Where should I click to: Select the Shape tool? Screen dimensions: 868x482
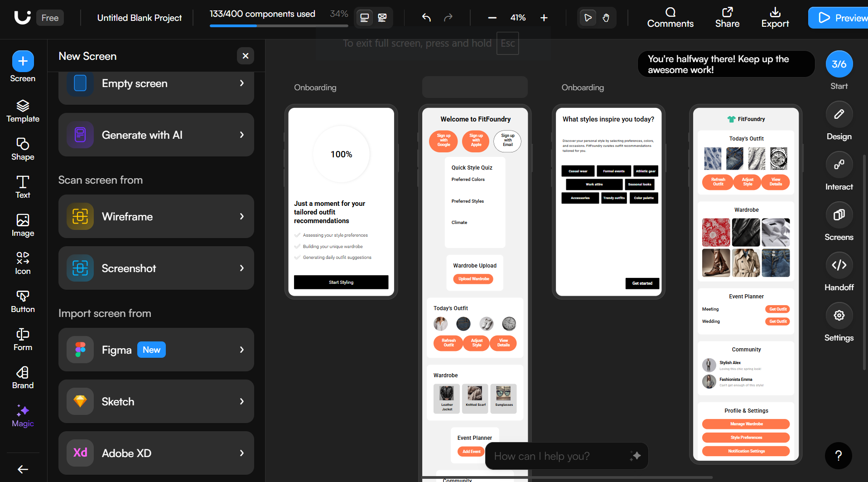(23, 149)
